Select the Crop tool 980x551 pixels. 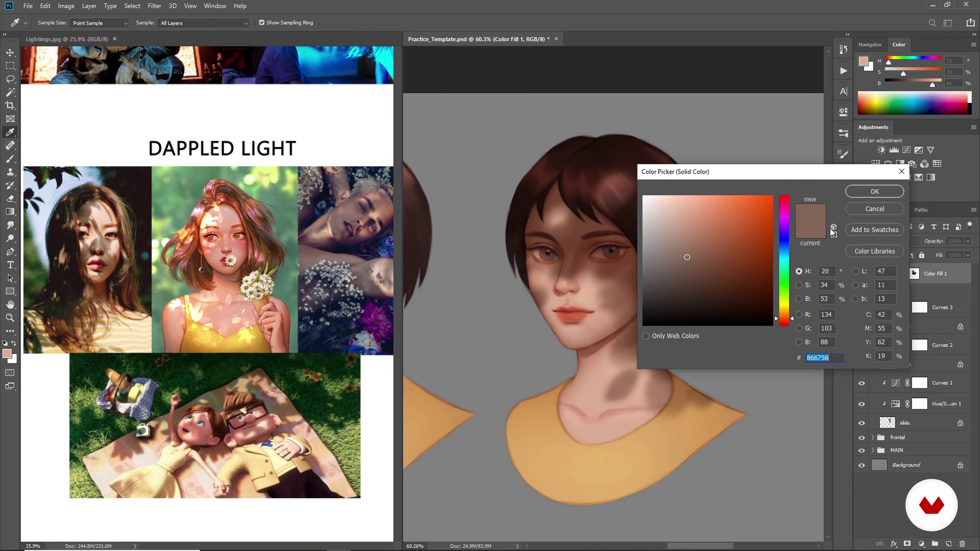pyautogui.click(x=10, y=106)
